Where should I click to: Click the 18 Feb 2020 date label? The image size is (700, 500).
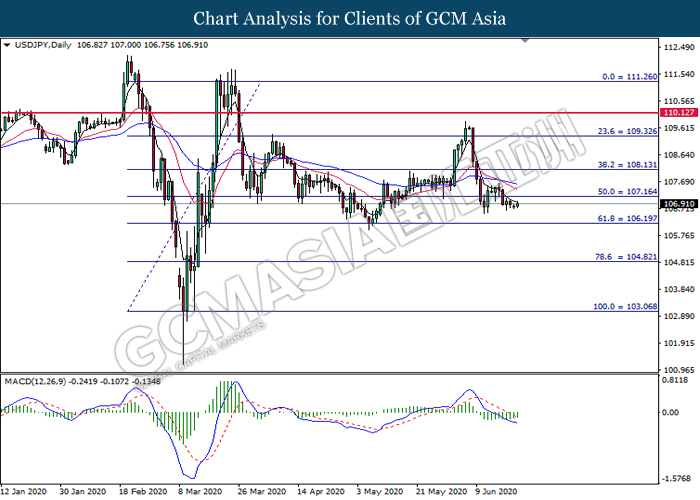(x=143, y=492)
